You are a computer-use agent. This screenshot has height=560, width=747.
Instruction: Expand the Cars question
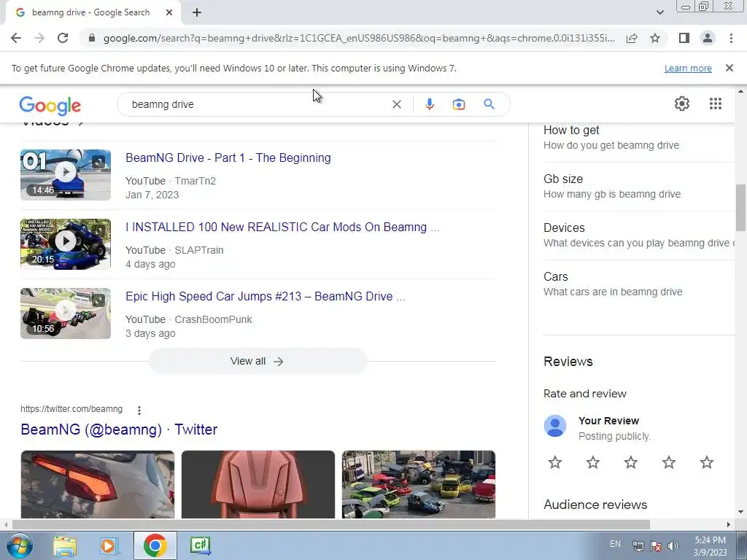(639, 284)
